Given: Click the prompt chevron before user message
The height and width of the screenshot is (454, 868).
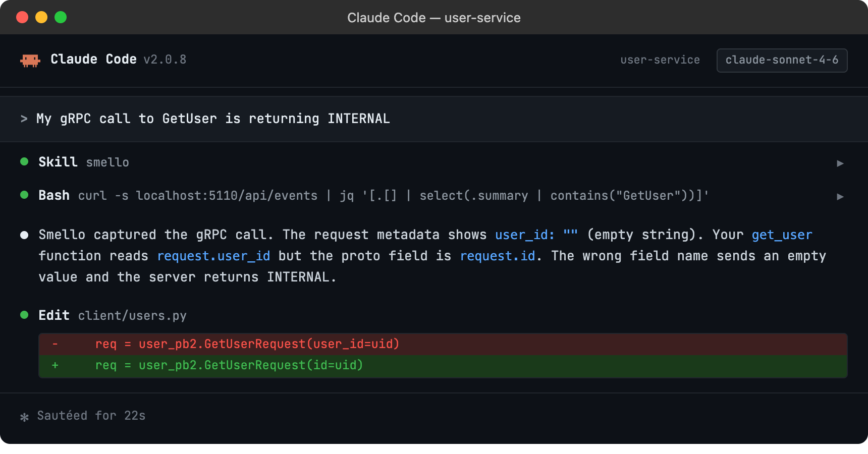Looking at the screenshot, I should click(24, 119).
